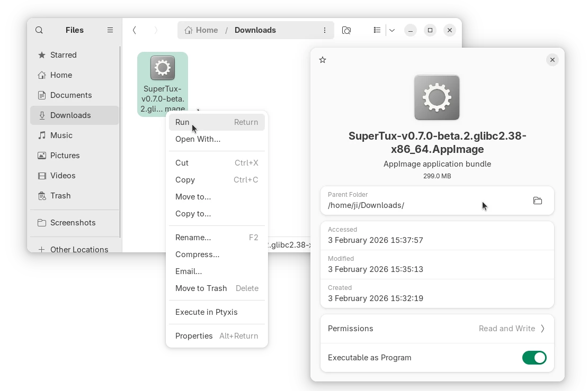Click the search icon in Files sidebar

[39, 30]
